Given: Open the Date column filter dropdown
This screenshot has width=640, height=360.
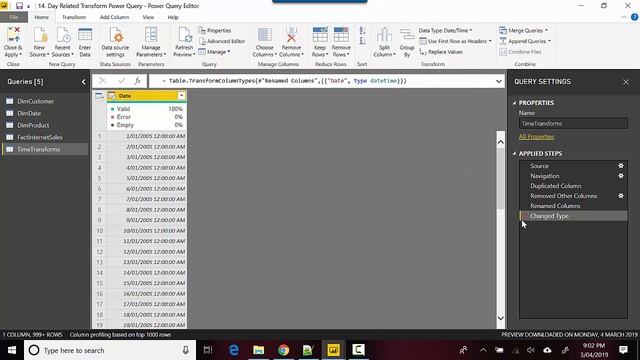Looking at the screenshot, I should pyautogui.click(x=181, y=96).
